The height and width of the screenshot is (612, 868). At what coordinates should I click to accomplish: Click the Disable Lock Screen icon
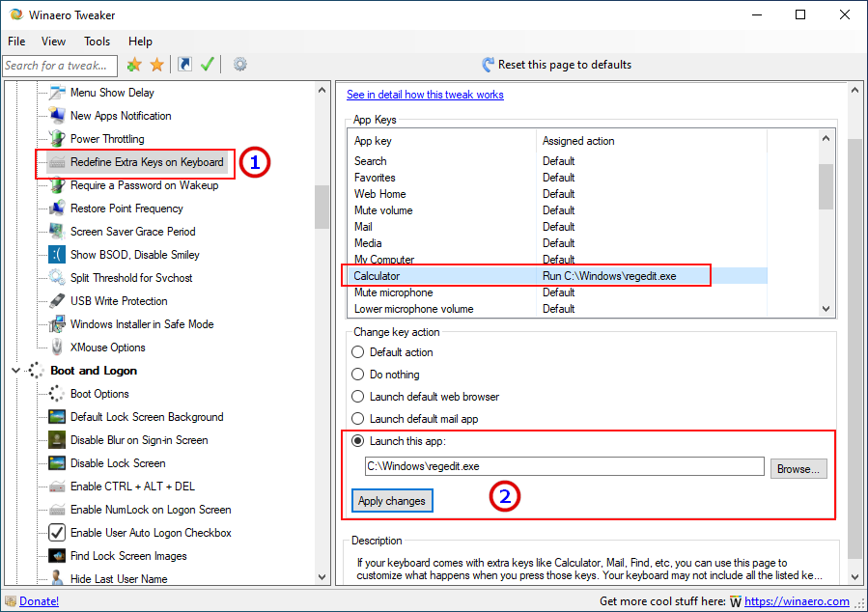[x=56, y=463]
